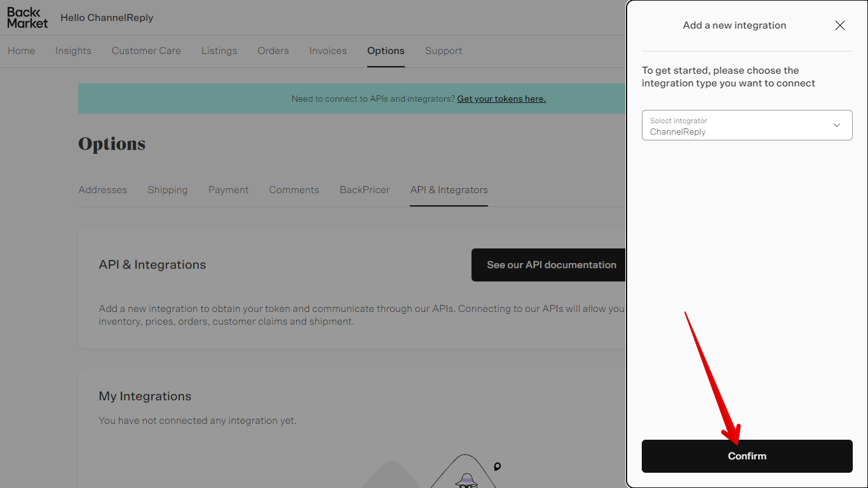
Task: Click the API & Integrations card title
Action: (153, 265)
